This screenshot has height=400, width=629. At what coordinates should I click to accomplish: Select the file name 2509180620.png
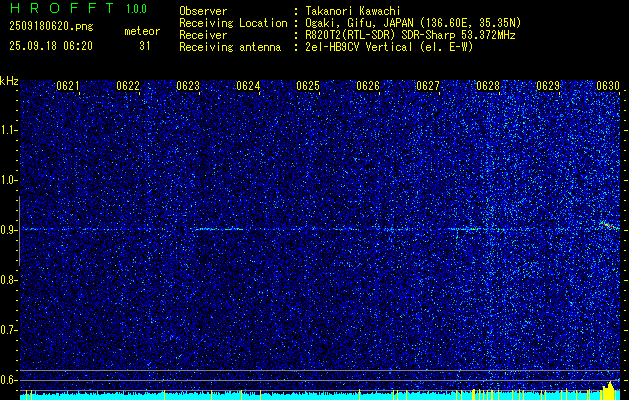51,27
